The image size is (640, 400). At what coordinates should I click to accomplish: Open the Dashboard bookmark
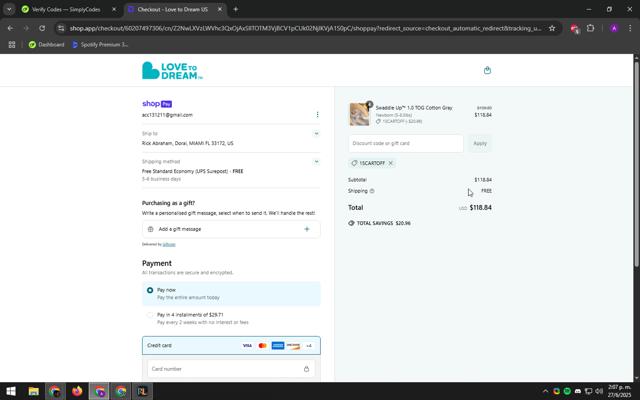pos(47,44)
